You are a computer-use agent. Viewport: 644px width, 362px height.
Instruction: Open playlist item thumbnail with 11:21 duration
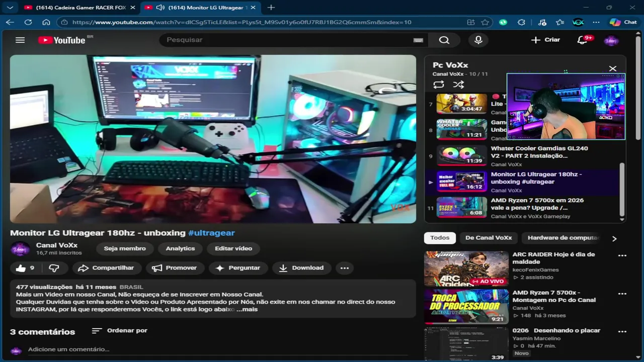click(461, 129)
